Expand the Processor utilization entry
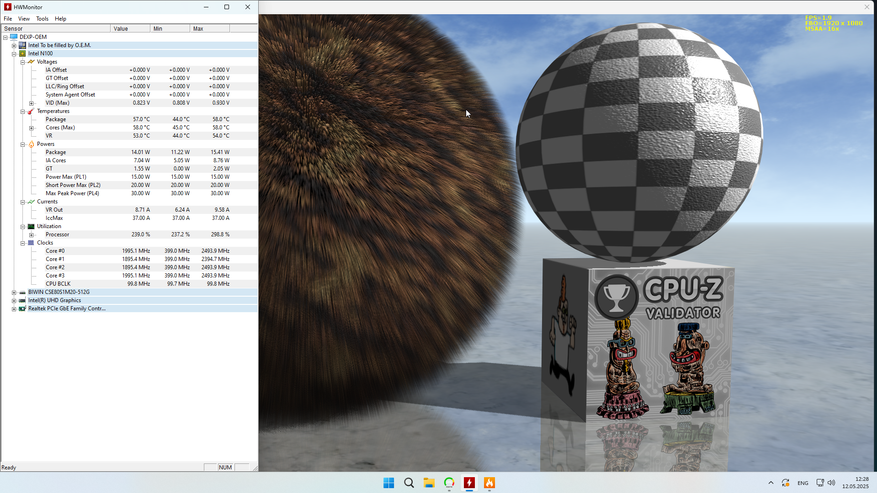877x493 pixels. 32,235
